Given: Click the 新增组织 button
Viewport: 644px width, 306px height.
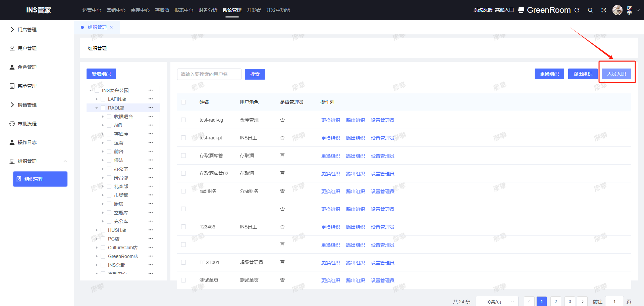Looking at the screenshot, I should coord(101,74).
